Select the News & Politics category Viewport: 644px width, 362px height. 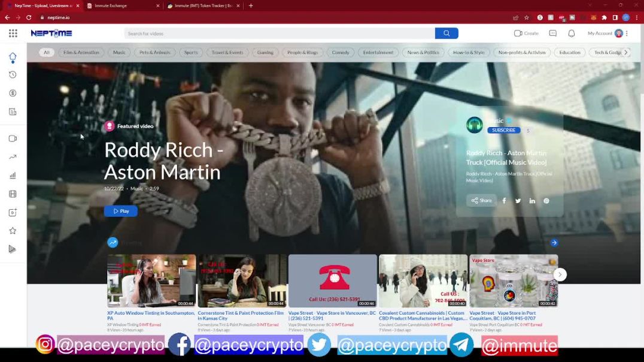pyautogui.click(x=423, y=52)
